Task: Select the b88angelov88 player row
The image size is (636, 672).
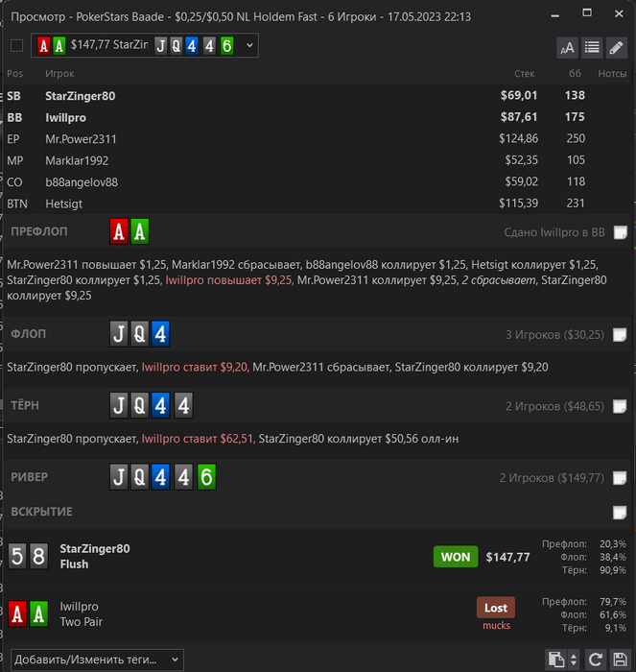Action: pyautogui.click(x=318, y=181)
